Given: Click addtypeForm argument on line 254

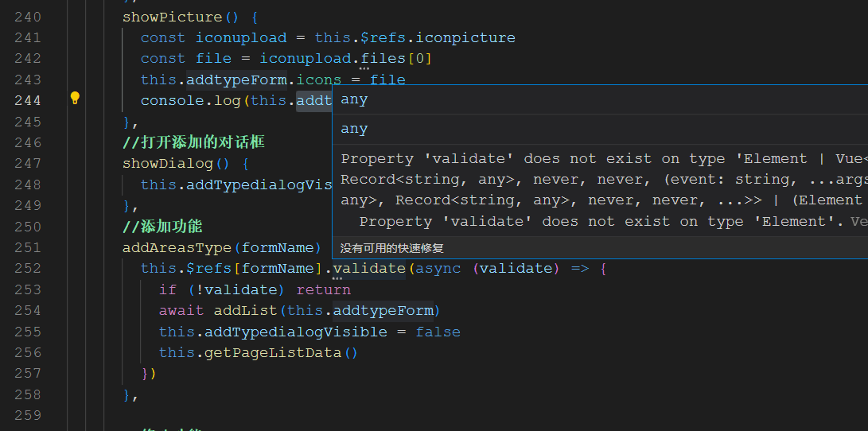Looking at the screenshot, I should point(383,310).
